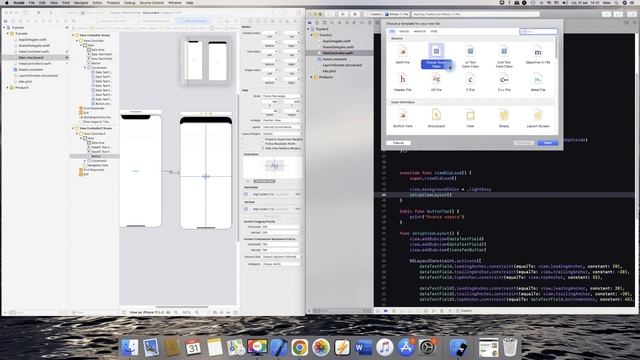Screen dimensions: 640x360
Task: Open the Product menu
Action: coord(113,3)
